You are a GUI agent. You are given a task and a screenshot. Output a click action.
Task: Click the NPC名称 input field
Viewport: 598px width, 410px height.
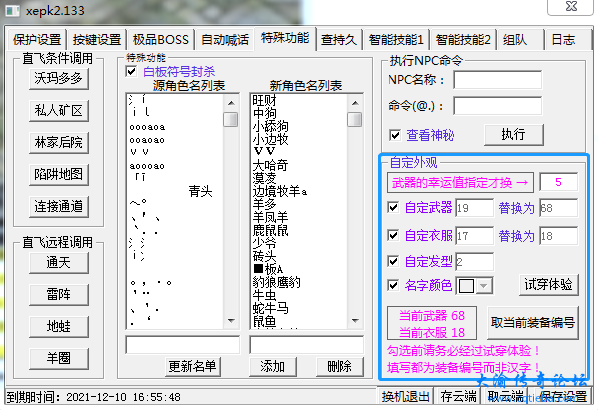pos(498,80)
